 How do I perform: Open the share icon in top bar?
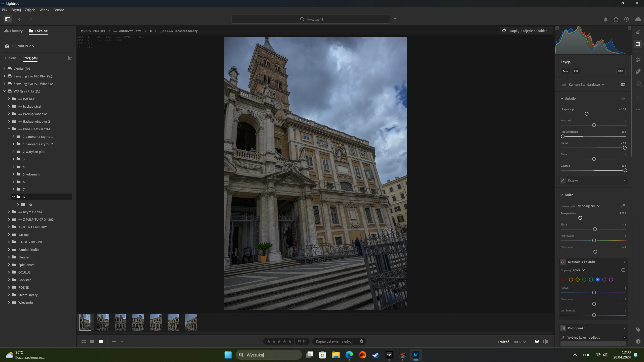tap(616, 19)
